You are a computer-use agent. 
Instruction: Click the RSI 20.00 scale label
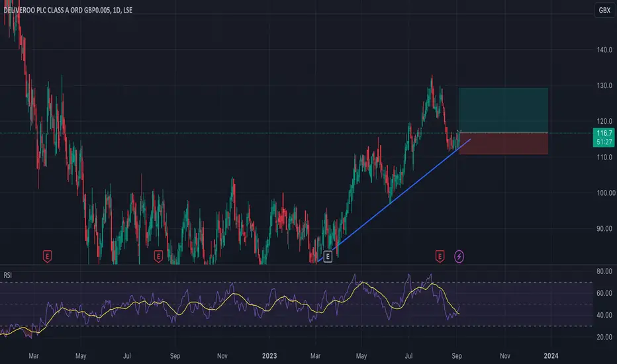point(604,338)
